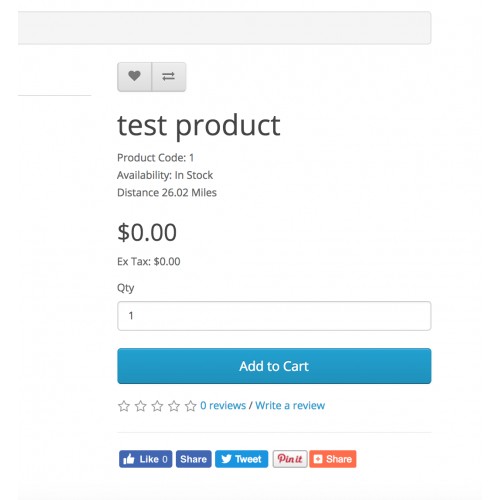Add product to wish list heart icon

pos(134,77)
